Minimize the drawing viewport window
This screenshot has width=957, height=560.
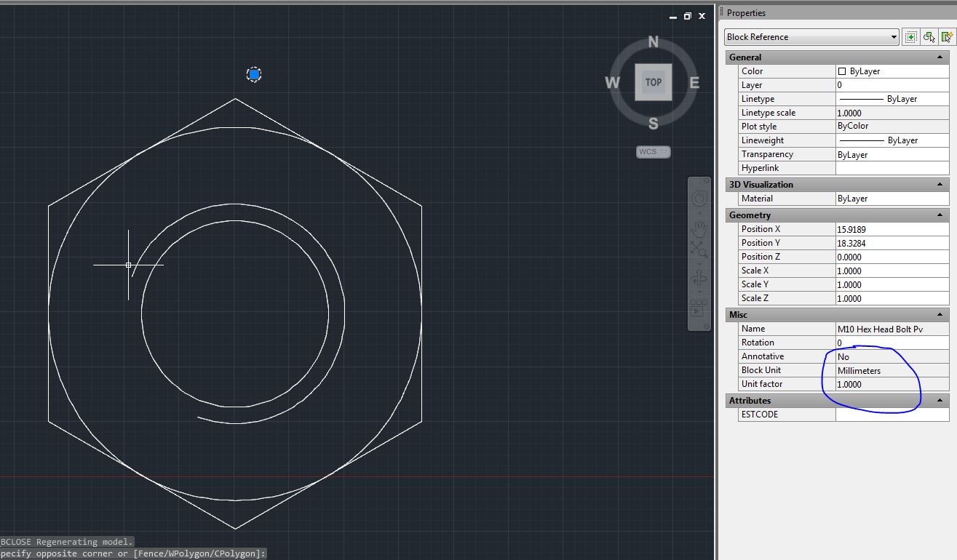673,16
